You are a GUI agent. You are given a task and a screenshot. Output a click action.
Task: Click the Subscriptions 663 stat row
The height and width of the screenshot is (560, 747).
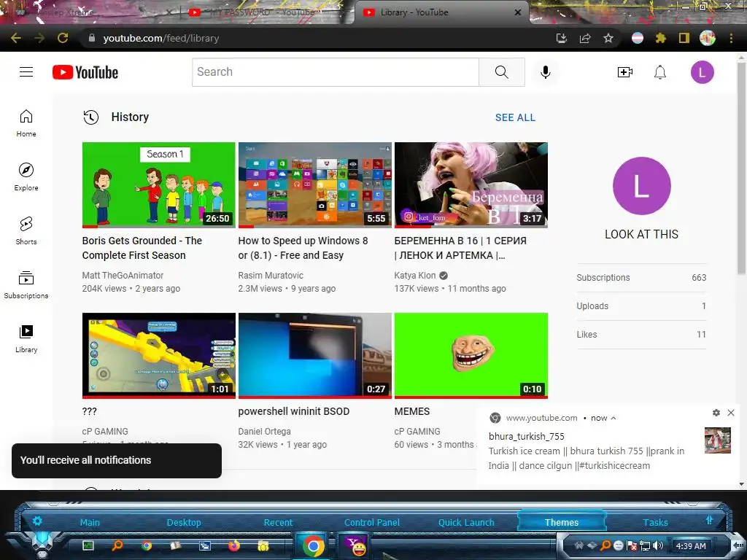pyautogui.click(x=641, y=278)
